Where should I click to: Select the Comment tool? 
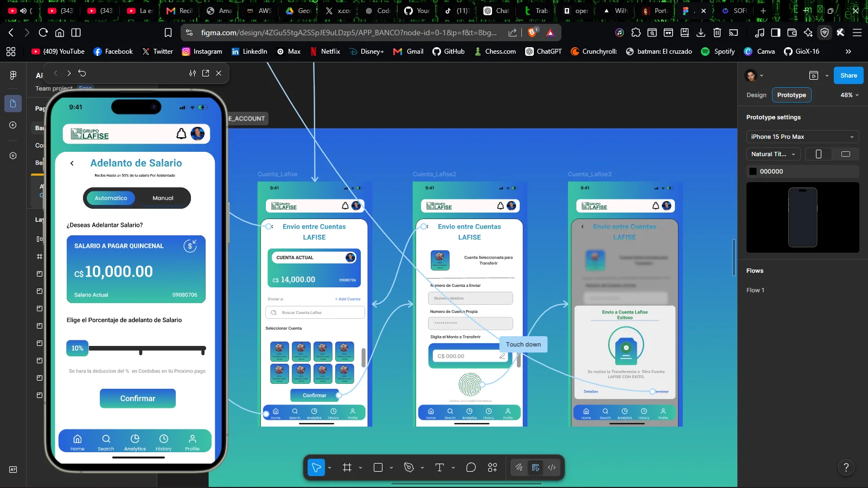point(471,467)
